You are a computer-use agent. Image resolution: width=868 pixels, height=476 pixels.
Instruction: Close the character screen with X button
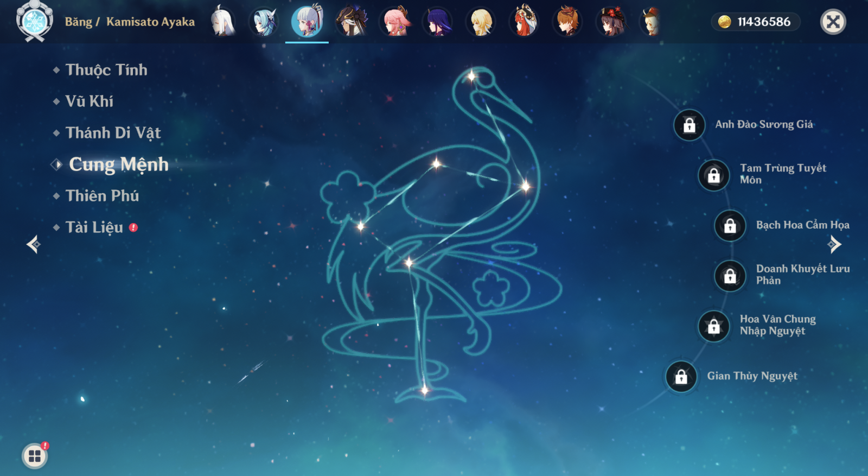pyautogui.click(x=833, y=22)
